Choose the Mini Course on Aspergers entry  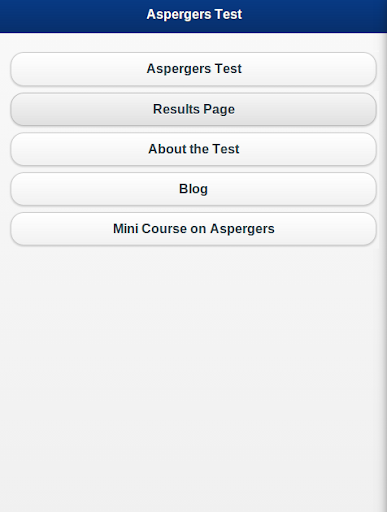[193, 229]
